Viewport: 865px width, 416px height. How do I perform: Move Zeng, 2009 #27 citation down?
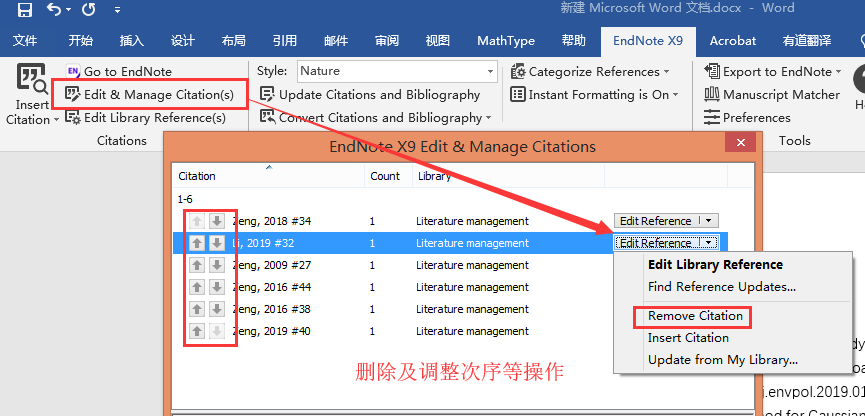[217, 265]
